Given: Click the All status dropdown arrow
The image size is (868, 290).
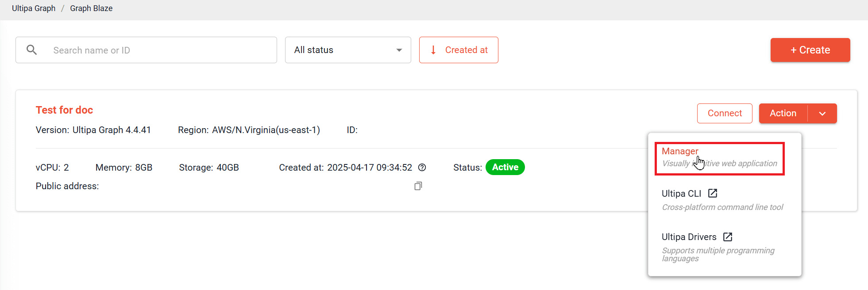Looking at the screenshot, I should tap(399, 50).
